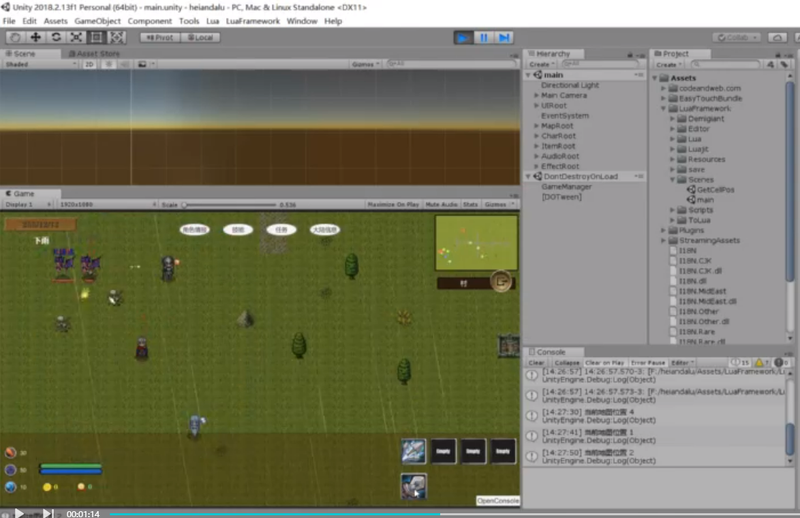The height and width of the screenshot is (518, 800).
Task: Toggle Clear on Play in Console
Action: click(605, 362)
